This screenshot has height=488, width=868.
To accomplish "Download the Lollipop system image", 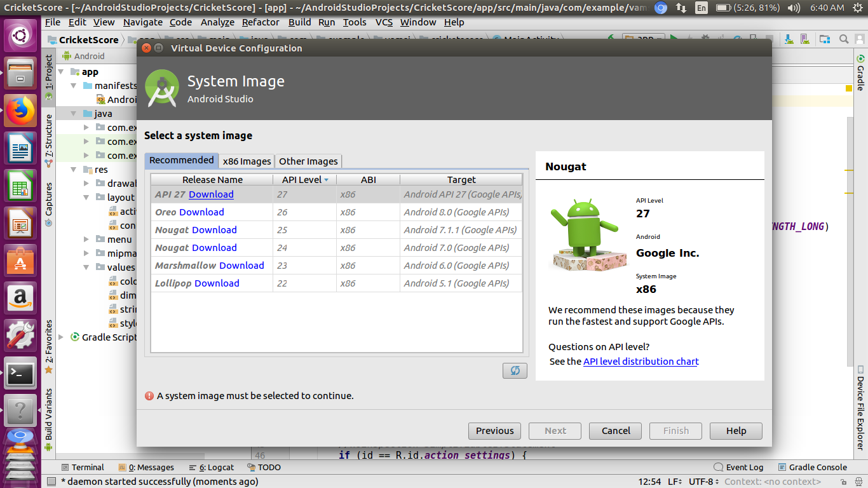I will pyautogui.click(x=217, y=283).
